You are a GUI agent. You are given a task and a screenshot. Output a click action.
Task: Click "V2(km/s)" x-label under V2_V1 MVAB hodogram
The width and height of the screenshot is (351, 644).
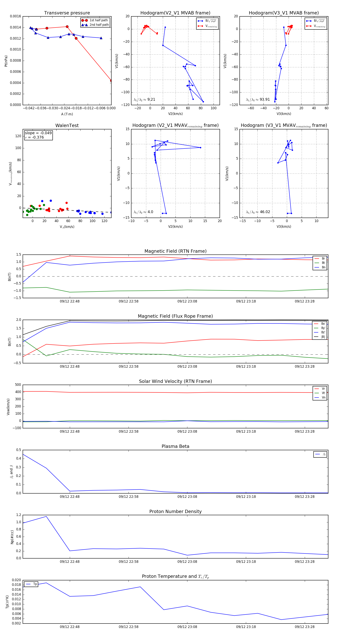click(175, 114)
